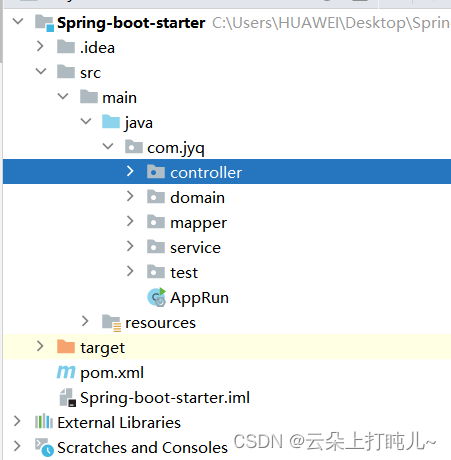Click the src folder icon
Image resolution: width=451 pixels, height=460 pixels.
tap(66, 71)
